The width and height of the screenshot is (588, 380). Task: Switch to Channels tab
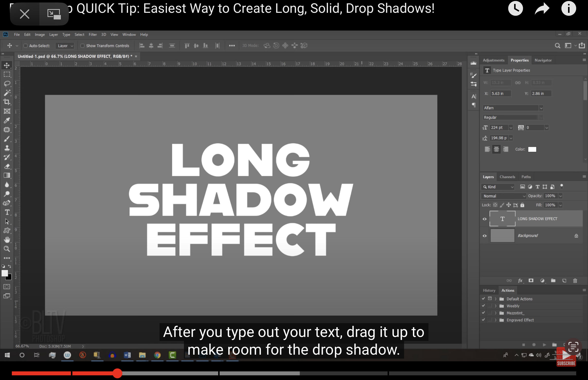tap(507, 177)
